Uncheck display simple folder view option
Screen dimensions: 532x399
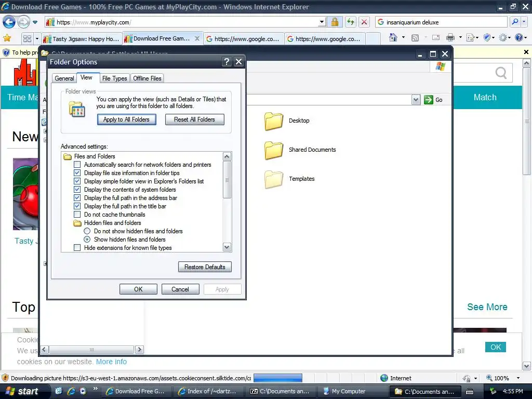click(x=77, y=181)
